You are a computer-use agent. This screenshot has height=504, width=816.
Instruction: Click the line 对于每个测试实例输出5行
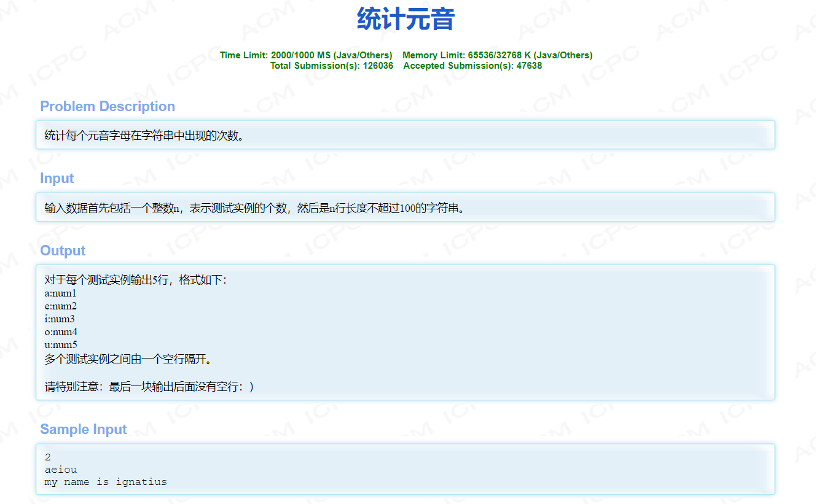tap(136, 280)
